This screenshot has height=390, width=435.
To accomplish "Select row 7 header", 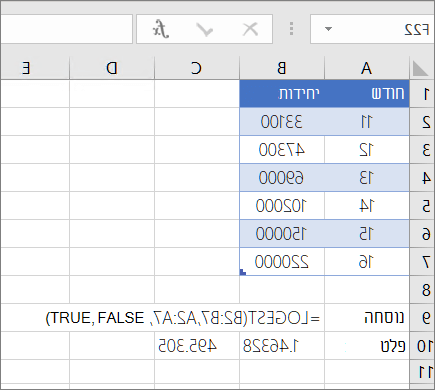I will click(422, 262).
